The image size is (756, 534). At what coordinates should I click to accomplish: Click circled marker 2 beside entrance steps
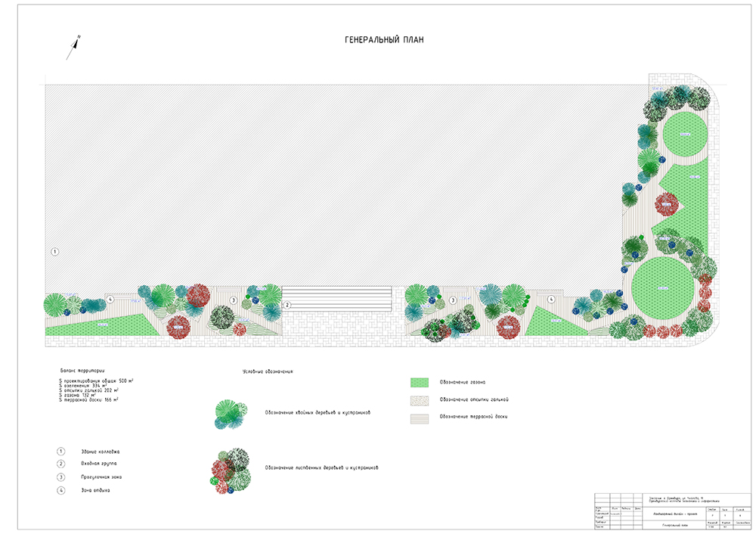tap(287, 306)
